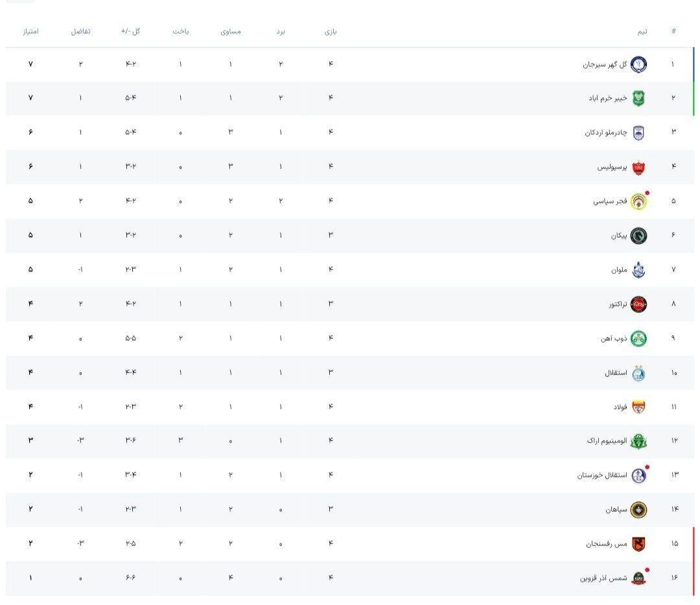Image resolution: width=700 pixels, height=605 pixels.
Task: Click the برد column header
Action: click(281, 31)
